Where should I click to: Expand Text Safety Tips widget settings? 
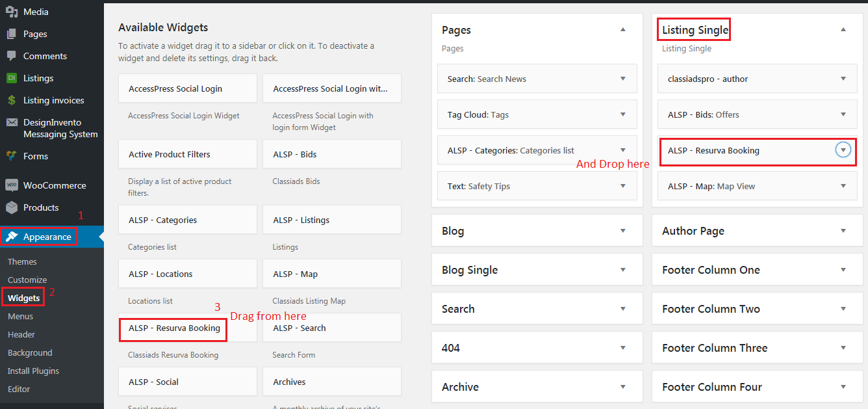tap(623, 186)
